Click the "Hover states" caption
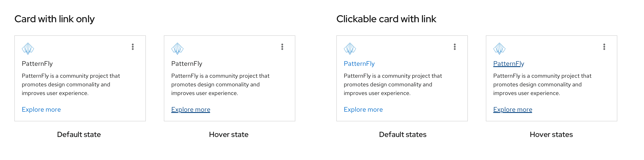The width and height of the screenshot is (644, 160). pyautogui.click(x=551, y=134)
